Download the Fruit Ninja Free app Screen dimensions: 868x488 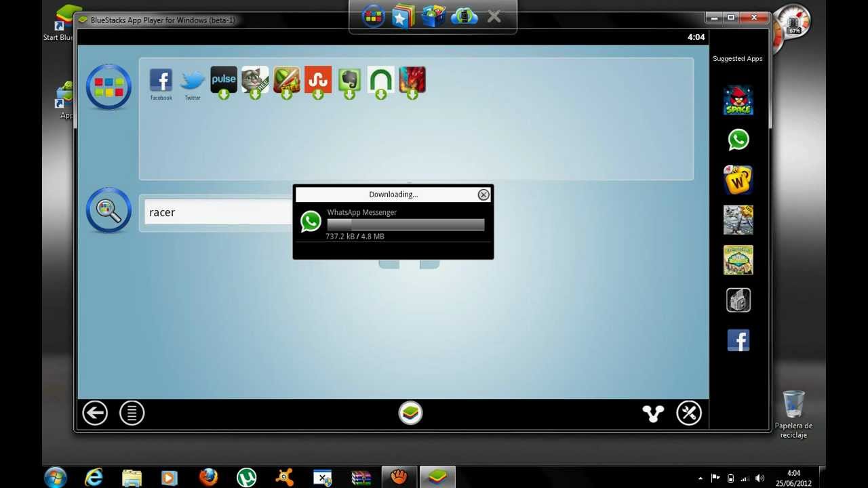[287, 82]
